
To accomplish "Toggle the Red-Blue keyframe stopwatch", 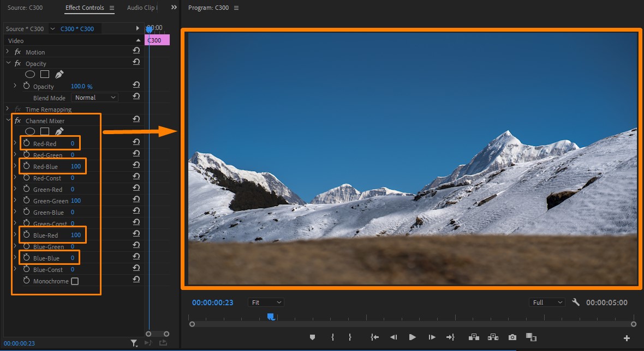I will [x=26, y=166].
